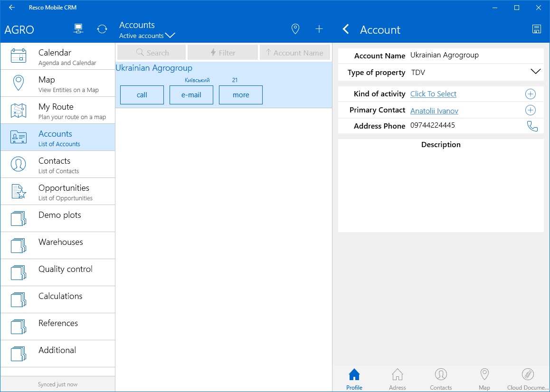Click the e-mail button for Ukrainian Agrogroup
Screen dimensions: 550x392
click(x=191, y=95)
